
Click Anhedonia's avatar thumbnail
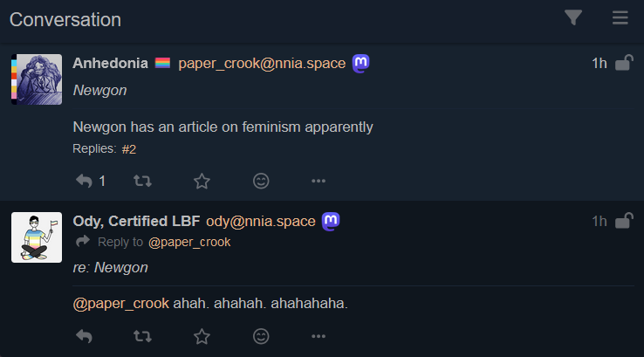37,79
